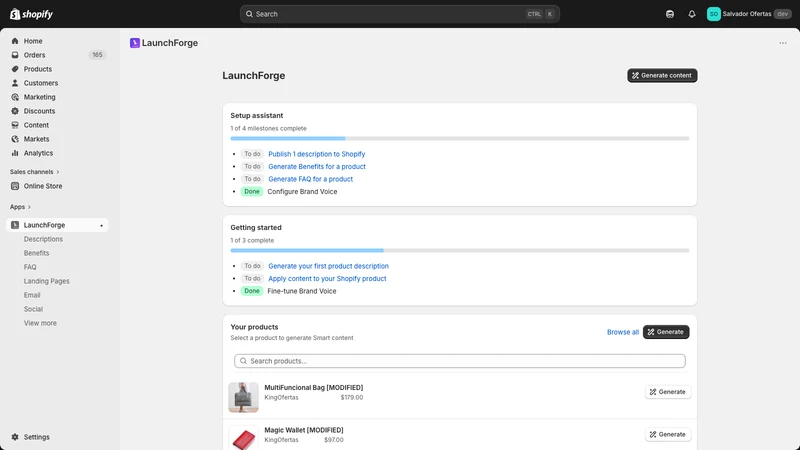Open FAQ under LaunchForge
Screen dimensions: 800x450
(30, 267)
